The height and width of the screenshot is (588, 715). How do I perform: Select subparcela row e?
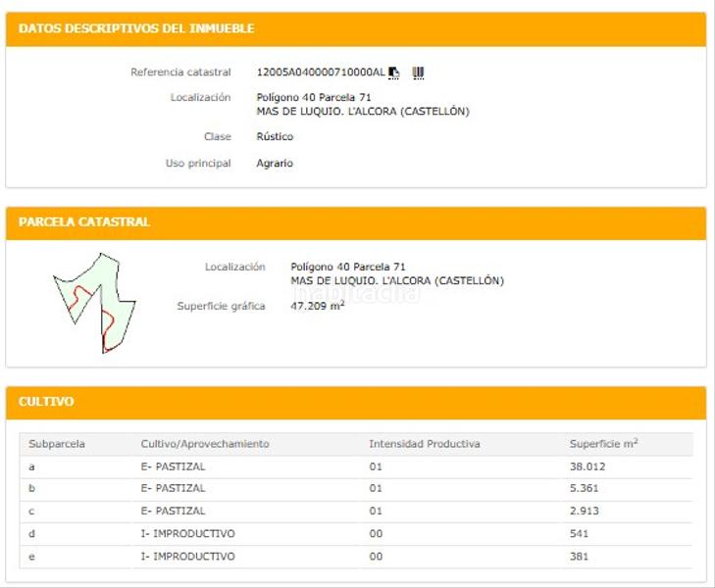tap(32, 557)
